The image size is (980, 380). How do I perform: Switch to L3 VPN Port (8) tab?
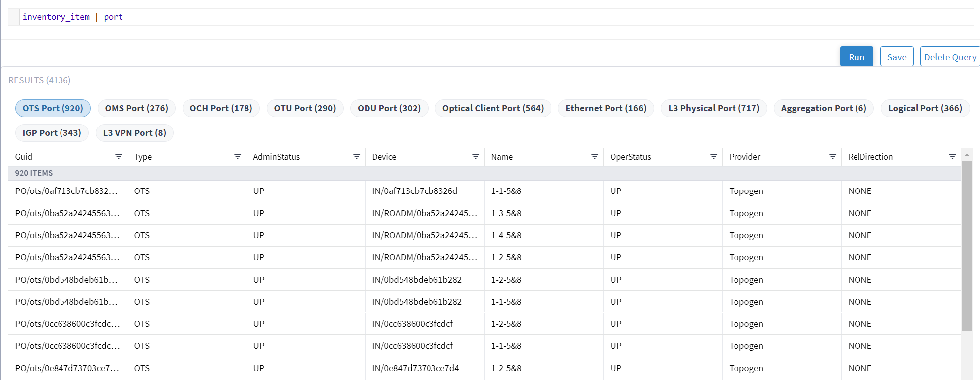pyautogui.click(x=134, y=133)
